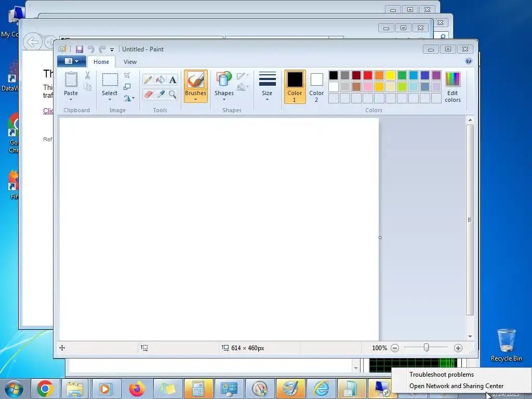This screenshot has width=532, height=399.
Task: Open the Paint file menu button
Action: tap(72, 61)
